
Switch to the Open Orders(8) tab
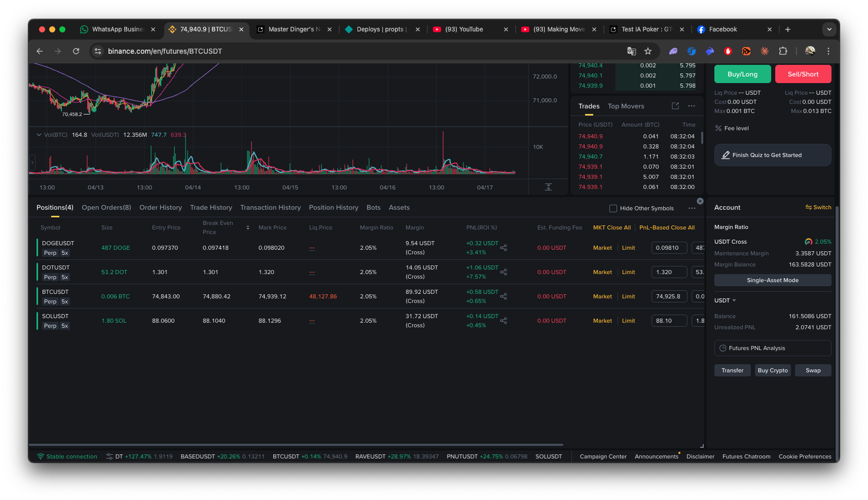tap(106, 208)
